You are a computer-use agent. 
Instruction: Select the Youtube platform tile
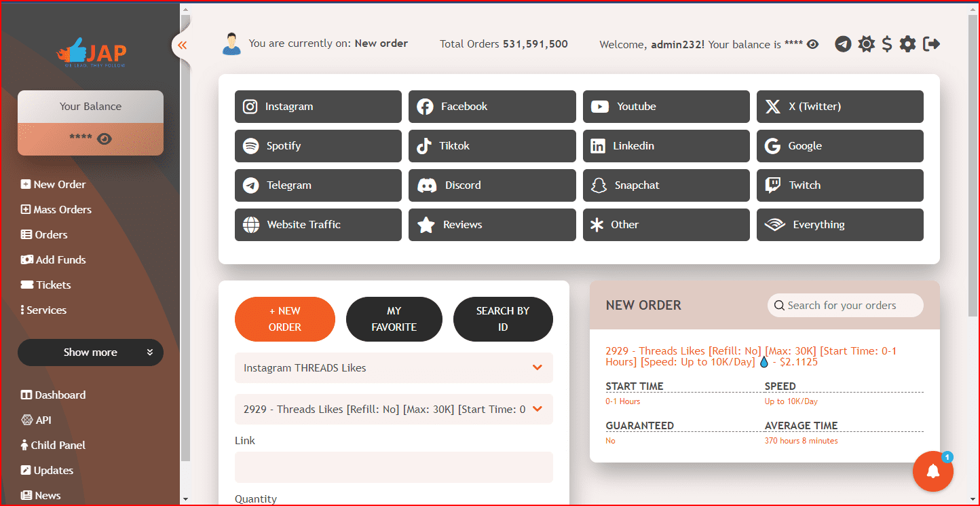(666, 107)
